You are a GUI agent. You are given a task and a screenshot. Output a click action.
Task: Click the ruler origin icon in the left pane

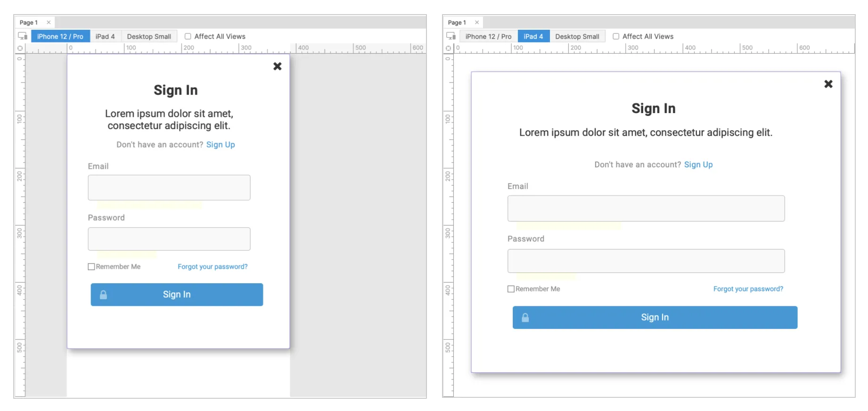20,48
